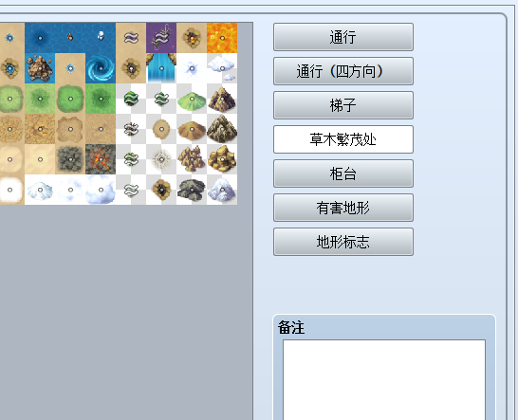
Task: Open the 通行 passage settings button
Action: click(x=343, y=37)
